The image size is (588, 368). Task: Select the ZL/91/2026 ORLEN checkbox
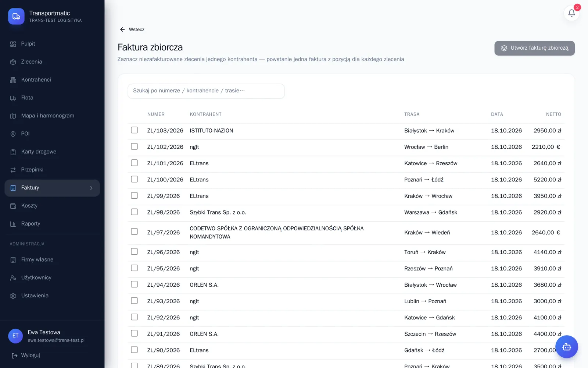tap(135, 333)
